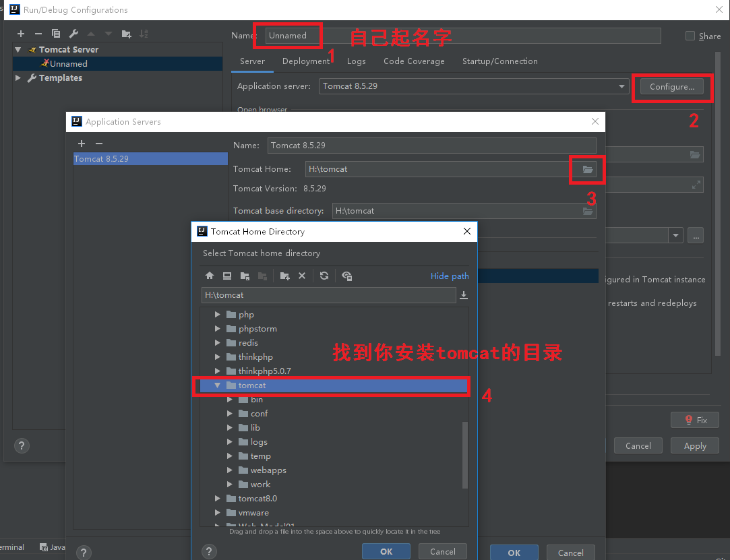The width and height of the screenshot is (730, 560).
Task: Switch to Deployment tab
Action: pyautogui.click(x=305, y=61)
